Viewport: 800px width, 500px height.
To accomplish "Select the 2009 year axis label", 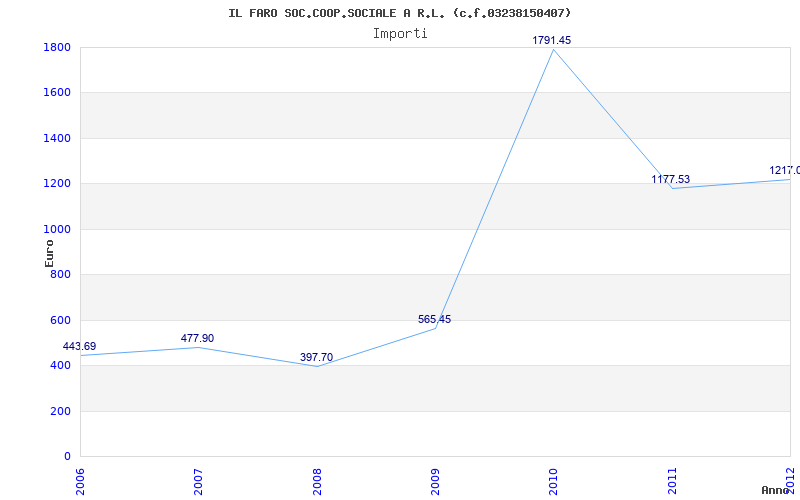I will click(436, 482).
